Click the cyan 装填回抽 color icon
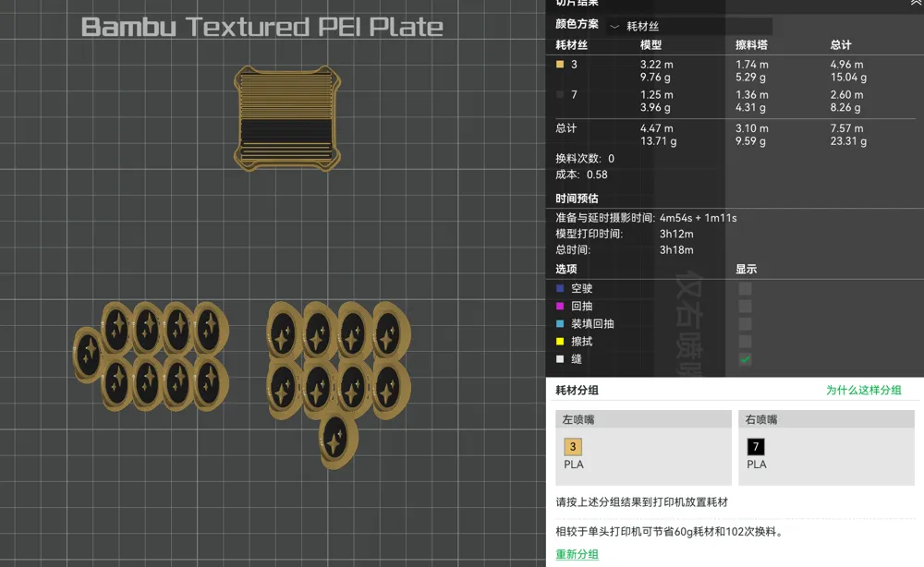Screen dimensions: 924x567 coord(560,324)
